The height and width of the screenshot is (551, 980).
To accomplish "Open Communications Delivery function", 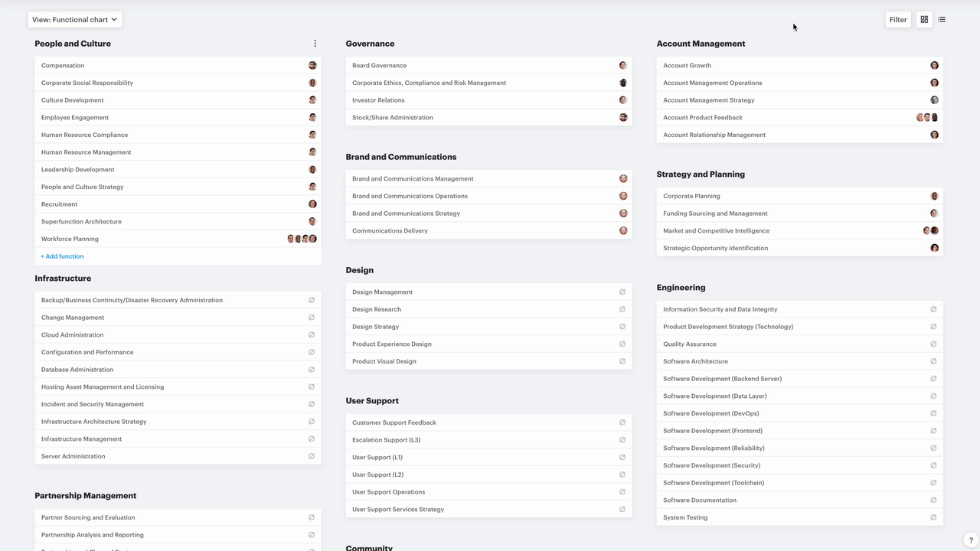I will pyautogui.click(x=390, y=231).
